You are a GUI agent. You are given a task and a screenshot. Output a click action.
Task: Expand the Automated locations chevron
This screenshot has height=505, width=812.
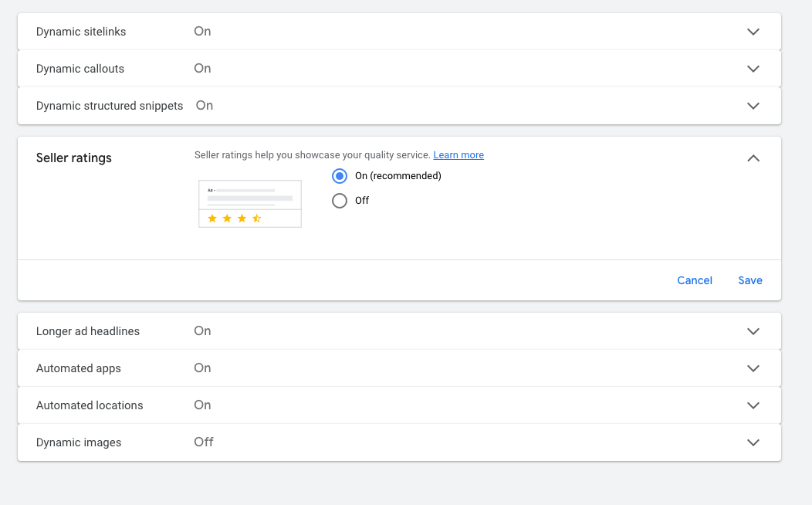pyautogui.click(x=753, y=405)
